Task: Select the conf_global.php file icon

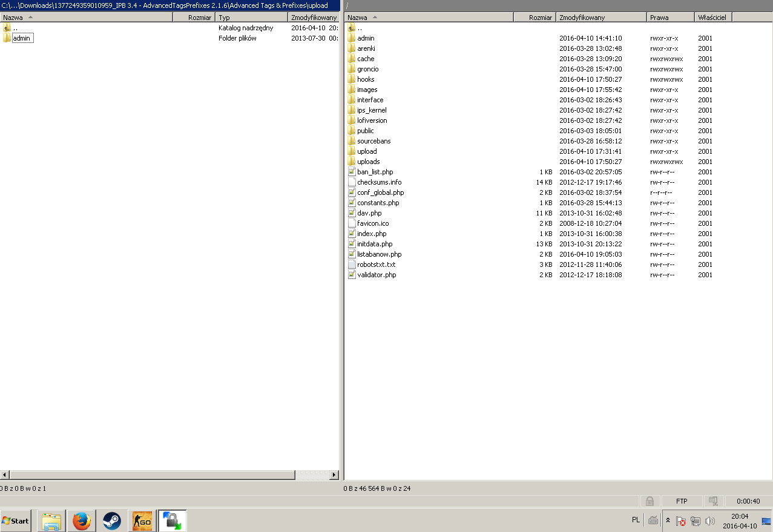Action: (x=352, y=192)
